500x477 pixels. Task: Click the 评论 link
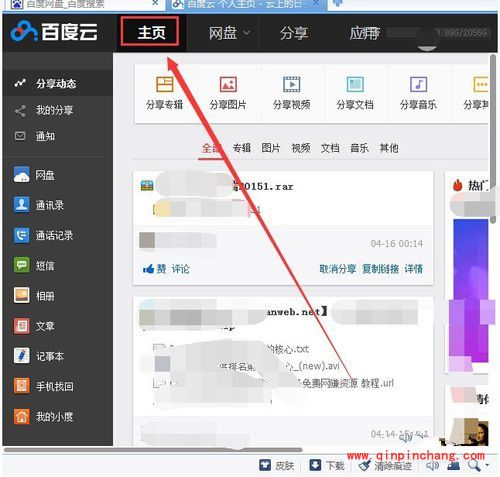(x=180, y=269)
